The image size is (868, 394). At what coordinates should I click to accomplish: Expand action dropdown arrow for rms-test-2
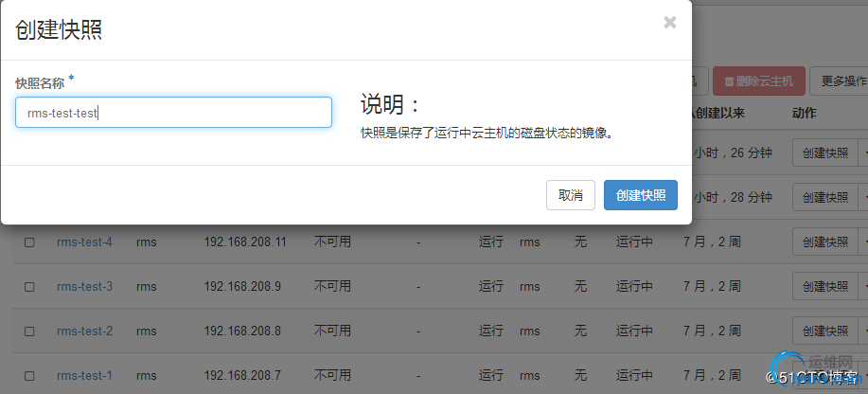[x=863, y=331]
